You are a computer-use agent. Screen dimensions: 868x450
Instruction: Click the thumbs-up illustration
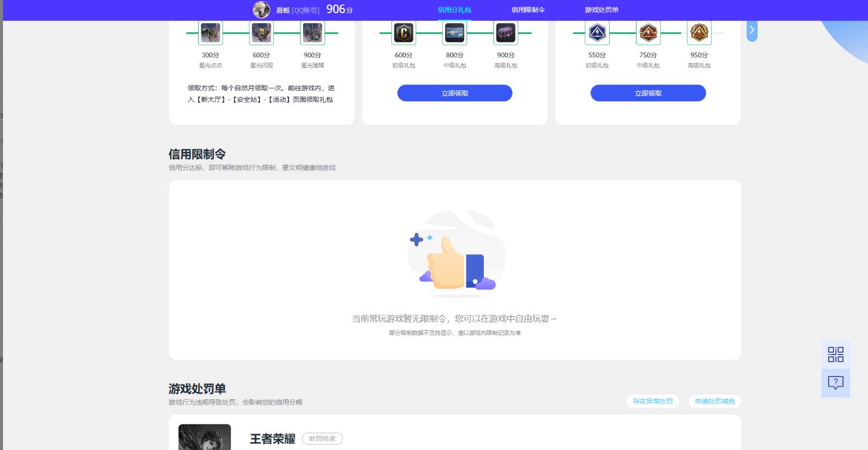point(457,255)
